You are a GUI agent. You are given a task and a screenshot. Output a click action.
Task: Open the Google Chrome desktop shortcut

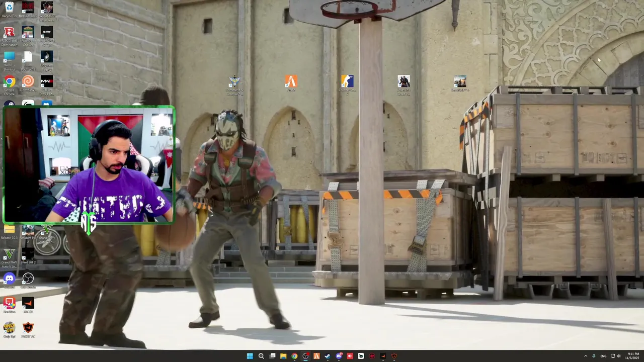tap(9, 85)
